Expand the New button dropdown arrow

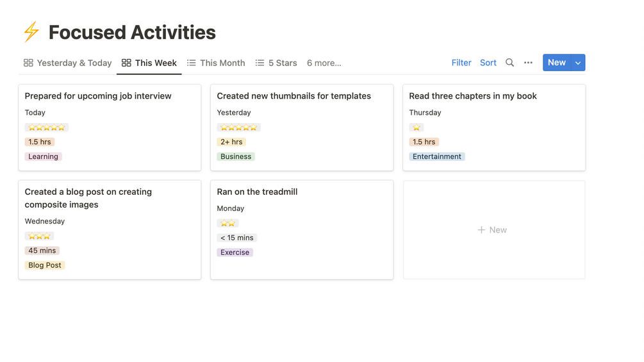(x=578, y=63)
